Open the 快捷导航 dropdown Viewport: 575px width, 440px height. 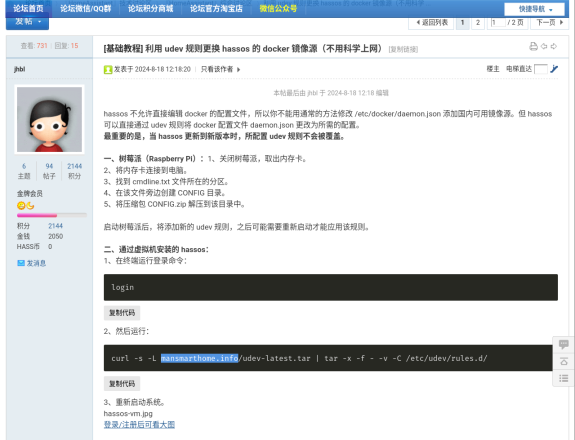(x=535, y=9)
